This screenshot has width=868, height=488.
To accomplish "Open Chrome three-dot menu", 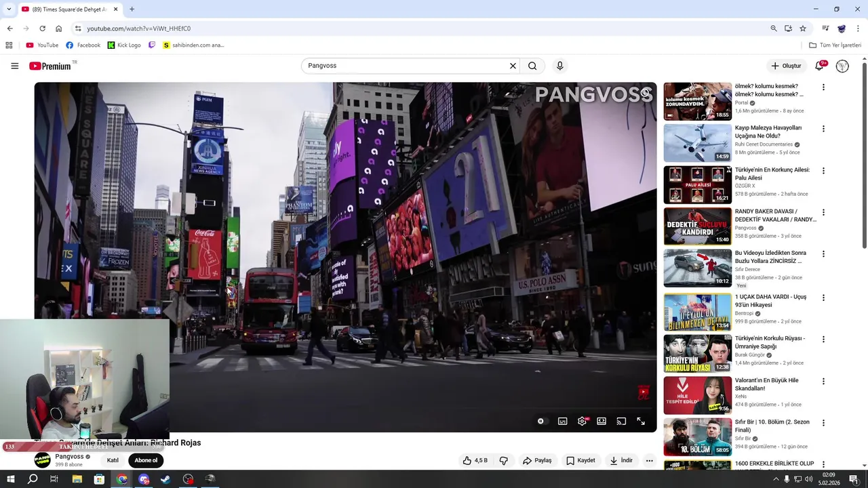I will tap(859, 28).
